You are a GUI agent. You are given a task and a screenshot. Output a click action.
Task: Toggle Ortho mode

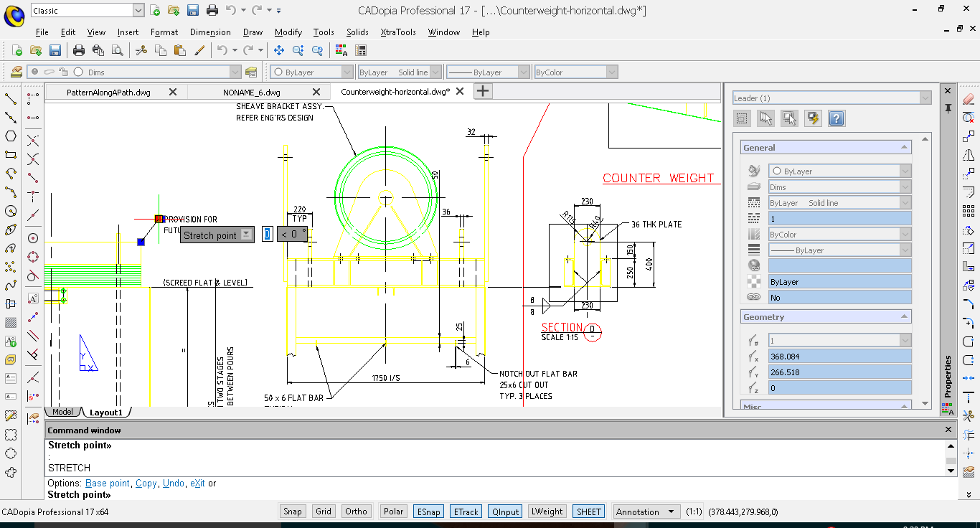point(356,511)
